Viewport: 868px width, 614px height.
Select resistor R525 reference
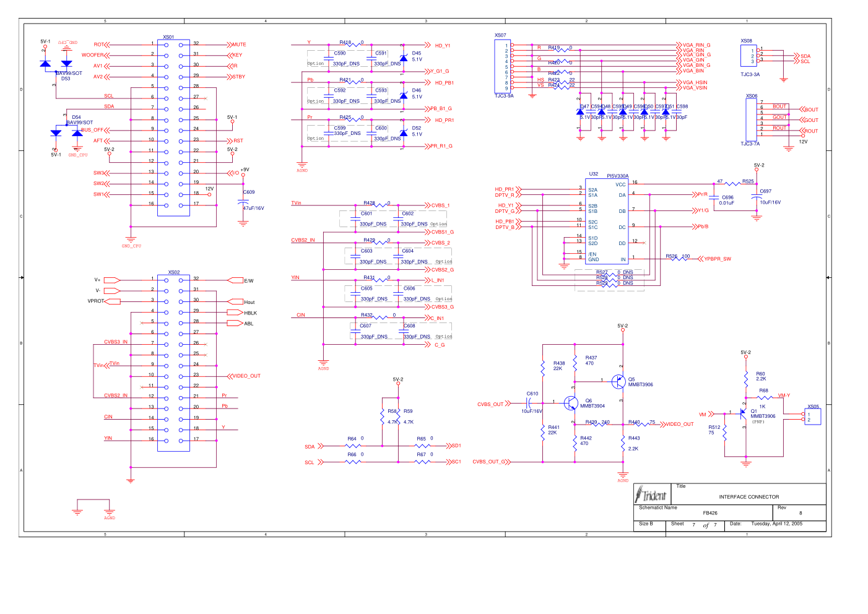[x=748, y=181]
